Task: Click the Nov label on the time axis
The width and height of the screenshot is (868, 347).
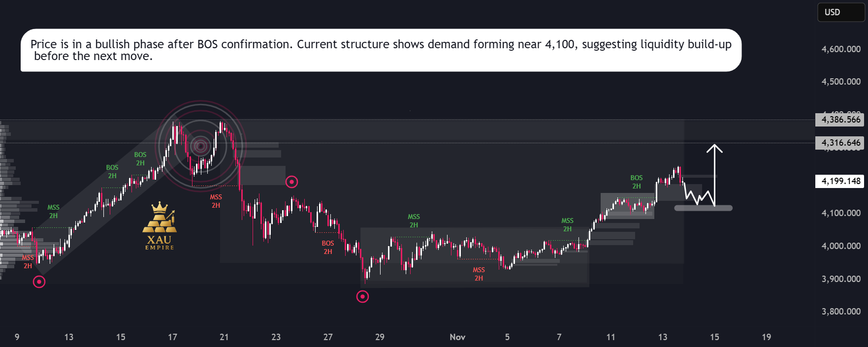Action: coord(457,337)
